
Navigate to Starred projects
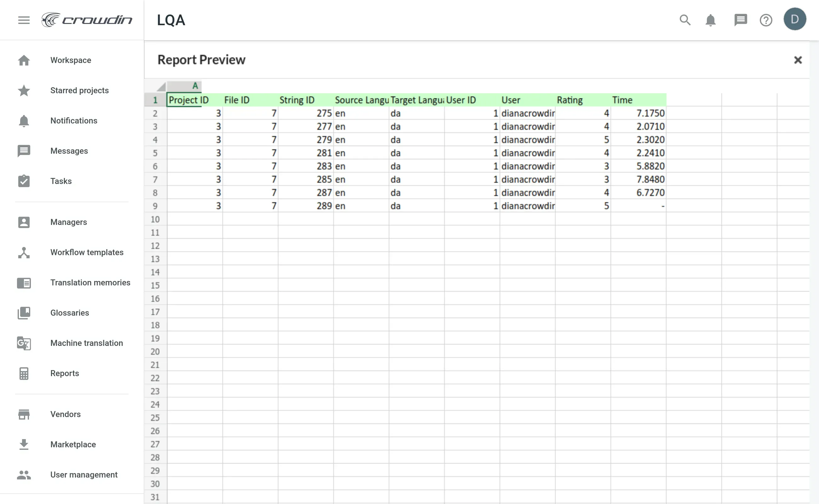click(80, 91)
